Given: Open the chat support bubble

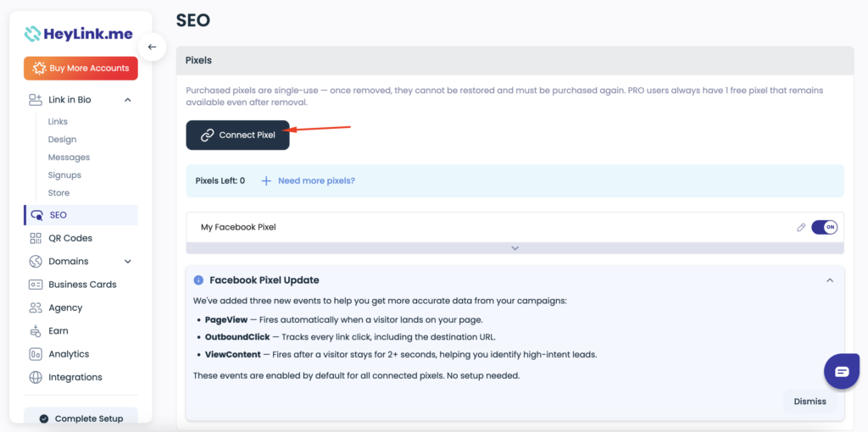Looking at the screenshot, I should [842, 371].
